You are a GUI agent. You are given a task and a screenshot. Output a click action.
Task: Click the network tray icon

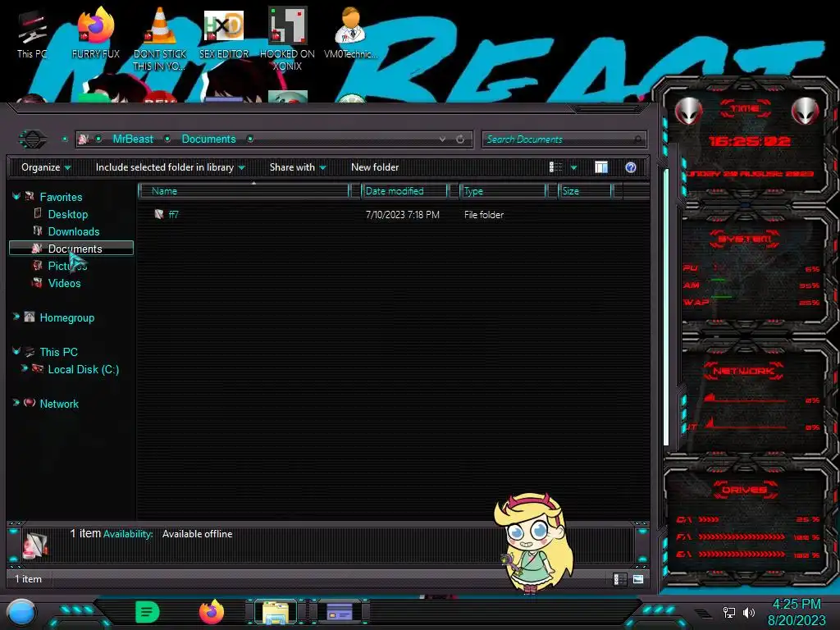(728, 612)
